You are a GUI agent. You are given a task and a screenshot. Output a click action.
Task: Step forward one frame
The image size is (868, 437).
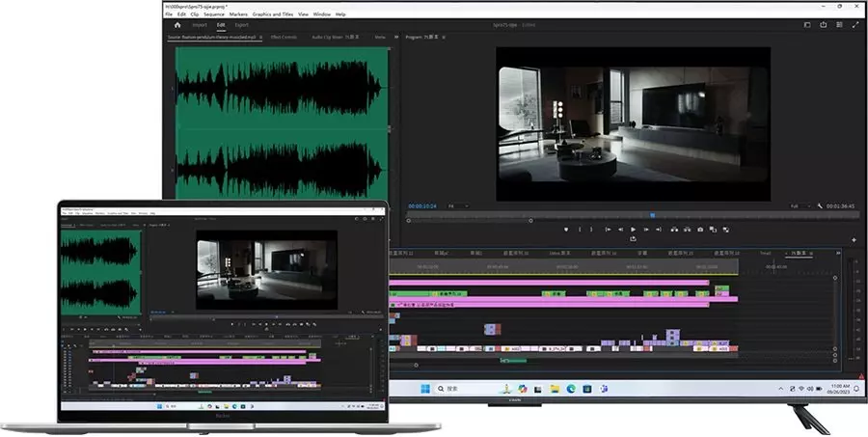pos(646,230)
